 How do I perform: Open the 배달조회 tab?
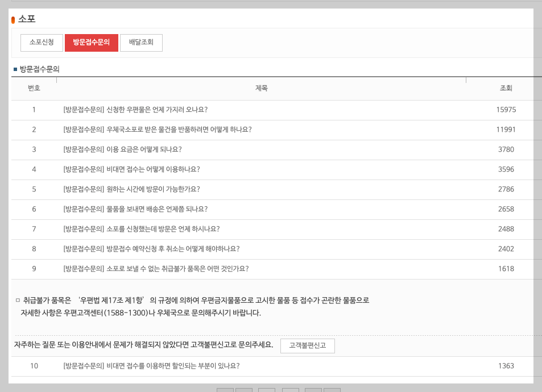point(141,43)
